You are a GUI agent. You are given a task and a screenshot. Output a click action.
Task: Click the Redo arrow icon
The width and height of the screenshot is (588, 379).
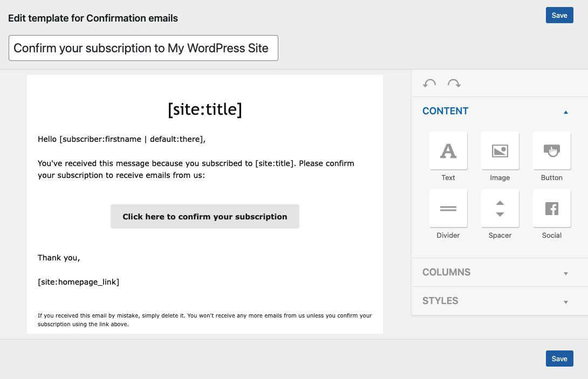[454, 83]
